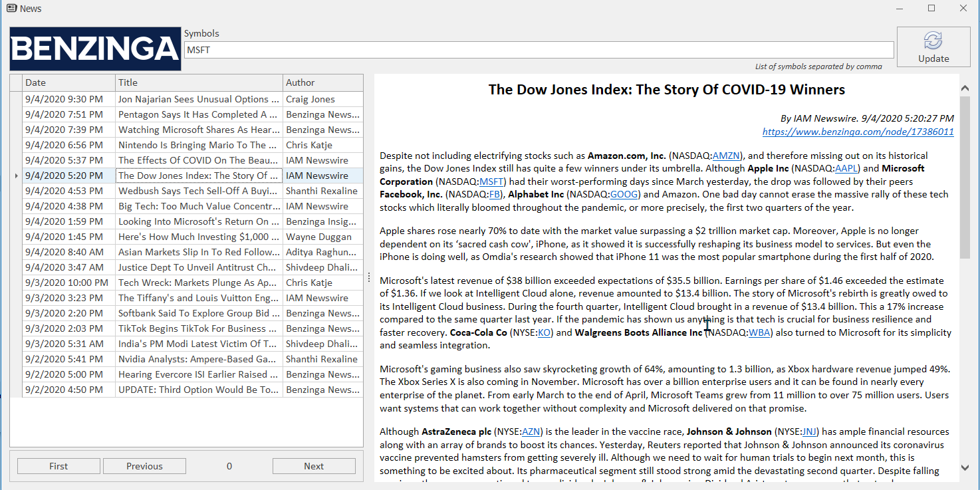Click the scrollbar up arrow
Viewport: 980px width, 490px height.
tap(965, 87)
